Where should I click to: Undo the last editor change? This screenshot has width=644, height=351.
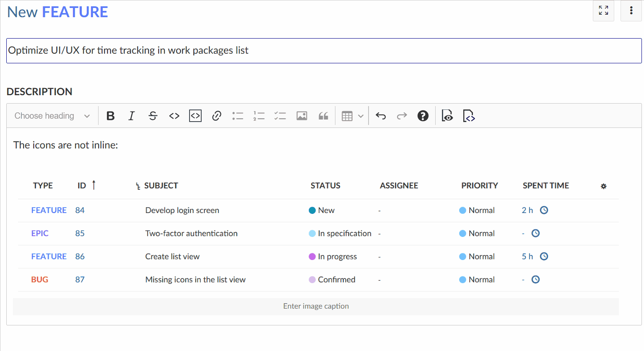(381, 116)
